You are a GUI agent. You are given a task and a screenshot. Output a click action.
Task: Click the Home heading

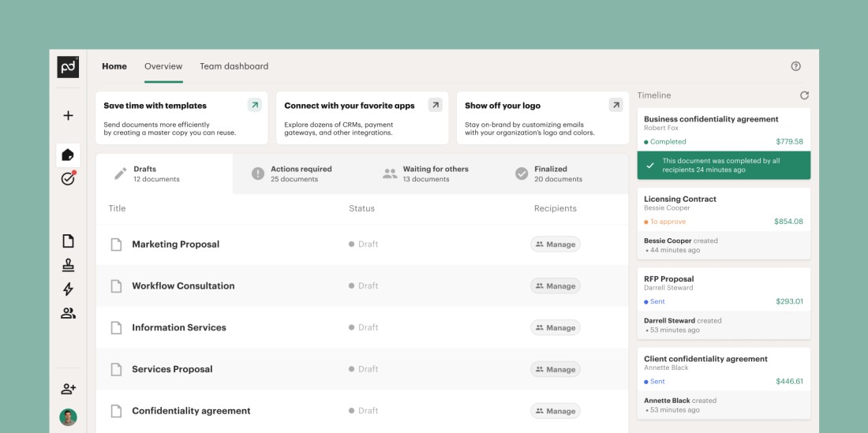click(114, 66)
